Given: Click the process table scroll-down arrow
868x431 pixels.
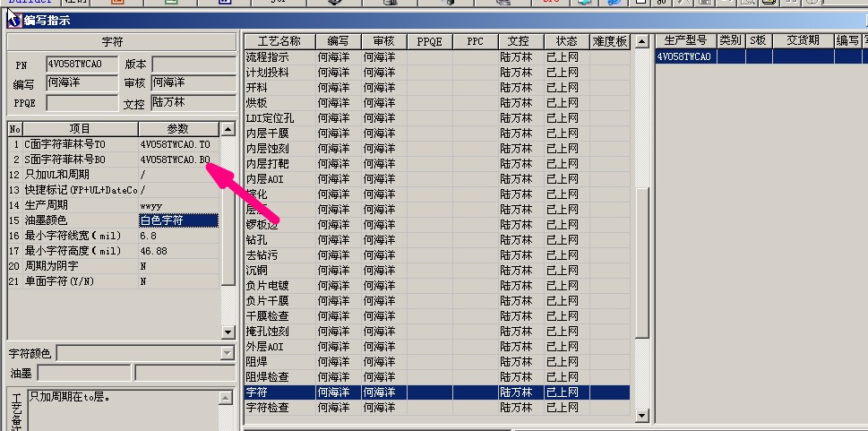Looking at the screenshot, I should click(641, 415).
